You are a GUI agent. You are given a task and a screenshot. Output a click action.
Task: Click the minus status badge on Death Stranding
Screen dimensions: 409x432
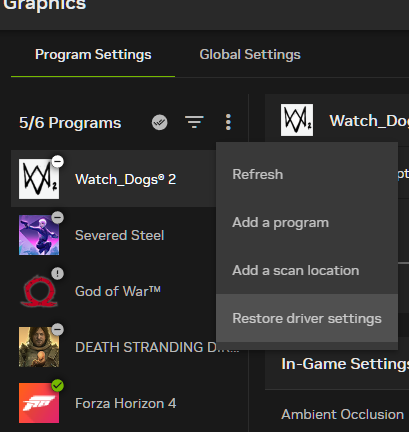58,330
